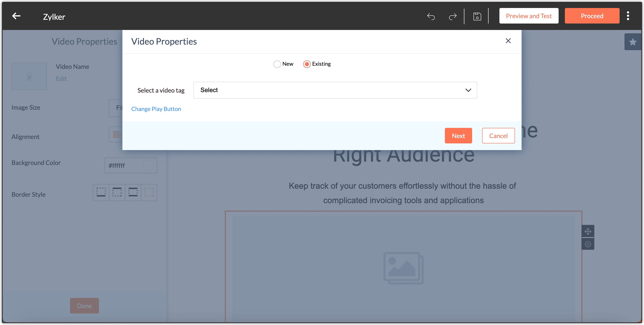644x325 pixels.
Task: Select the New radio option
Action: pyautogui.click(x=277, y=64)
